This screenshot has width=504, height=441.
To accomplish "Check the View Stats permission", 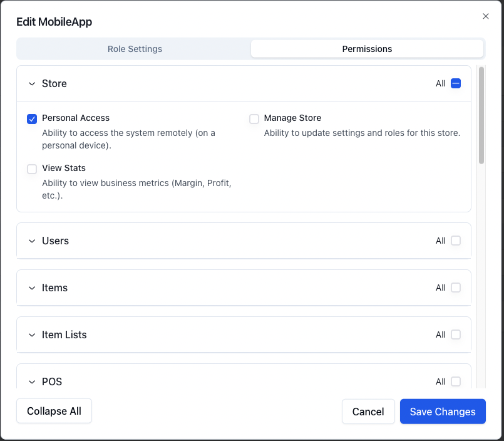I will point(32,169).
